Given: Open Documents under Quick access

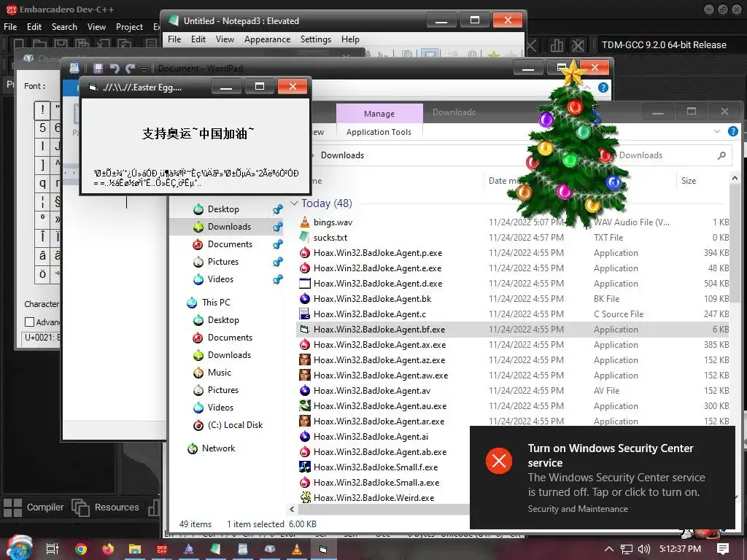Looking at the screenshot, I should click(230, 244).
